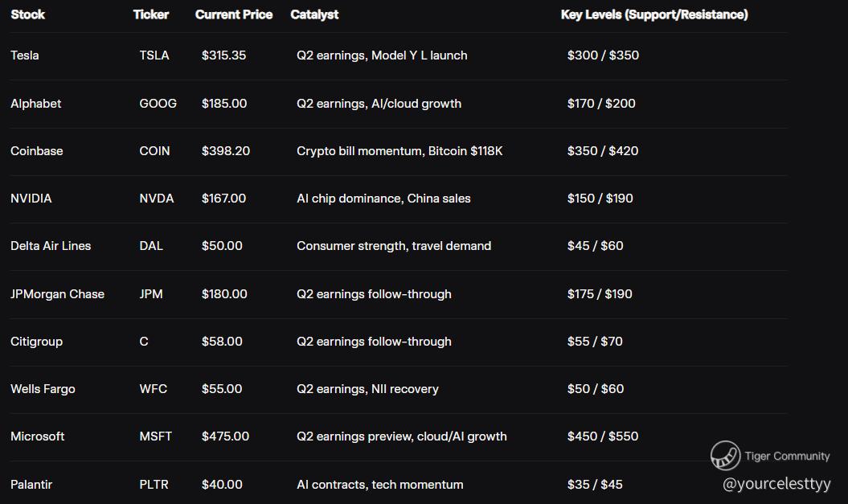Image resolution: width=848 pixels, height=504 pixels.
Task: Click the Key Levels (Support/Resistance) header
Action: (654, 14)
